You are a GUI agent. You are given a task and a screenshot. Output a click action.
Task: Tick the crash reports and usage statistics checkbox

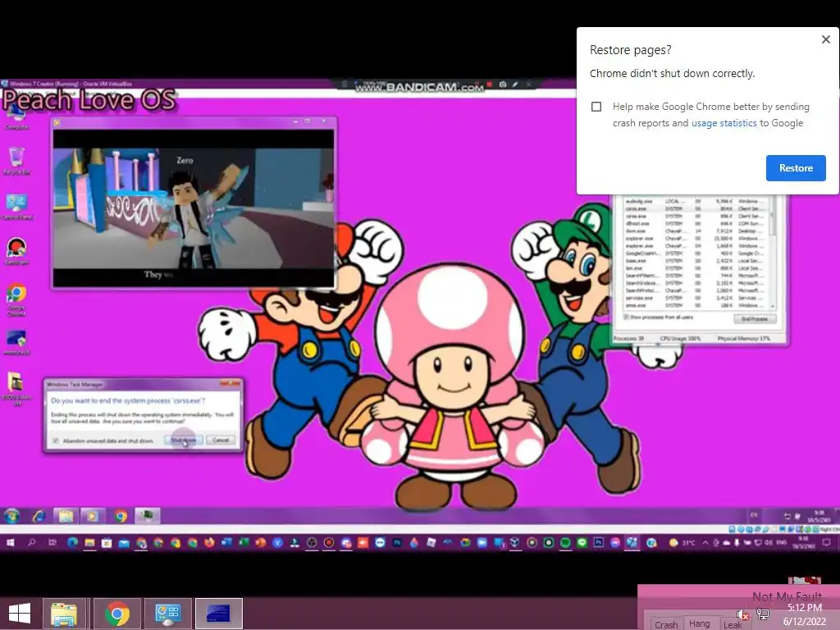click(596, 107)
